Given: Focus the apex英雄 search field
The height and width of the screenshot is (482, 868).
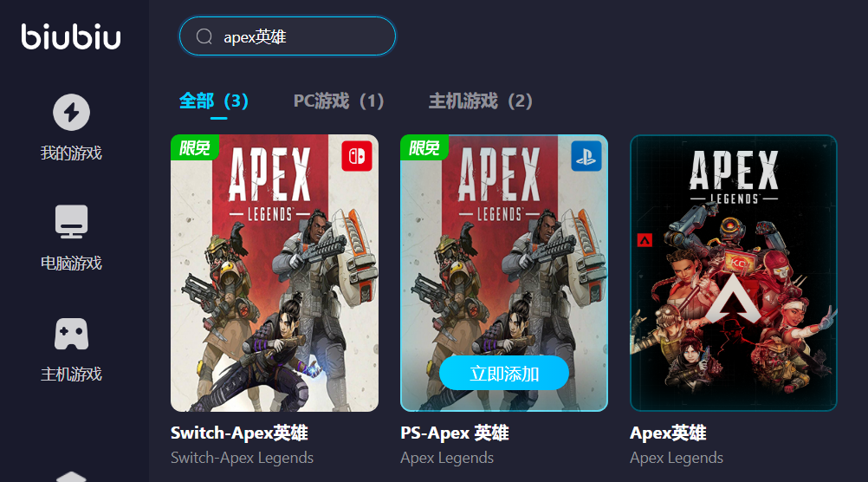Looking at the screenshot, I should [288, 36].
